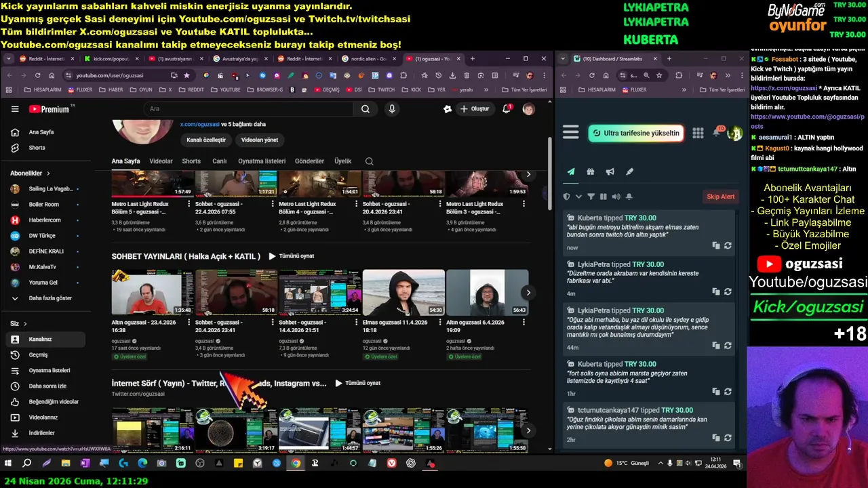Open the Elmas oguzsasi 11.4.2026 video thumbnail

(403, 293)
